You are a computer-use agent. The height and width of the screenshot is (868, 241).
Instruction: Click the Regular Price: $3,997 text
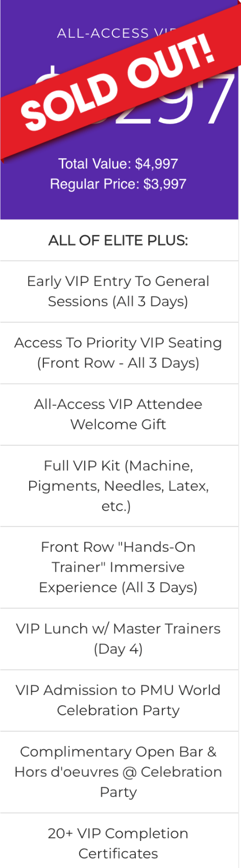(118, 184)
